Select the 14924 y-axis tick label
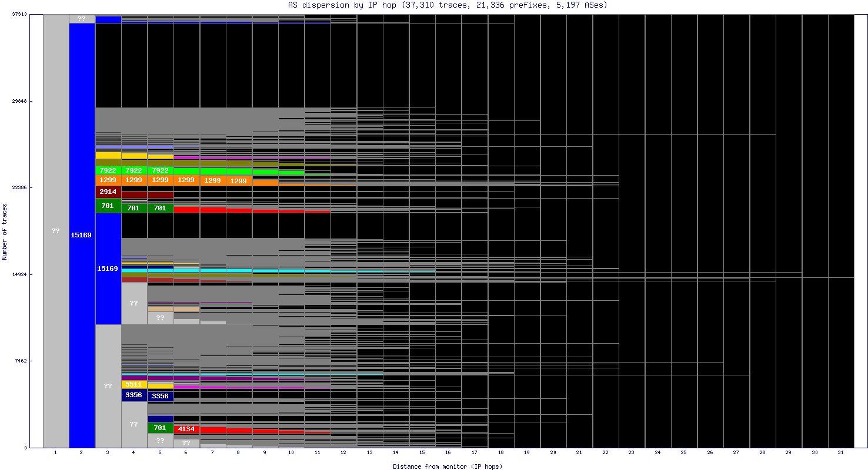This screenshot has height=470, width=868. point(19,274)
